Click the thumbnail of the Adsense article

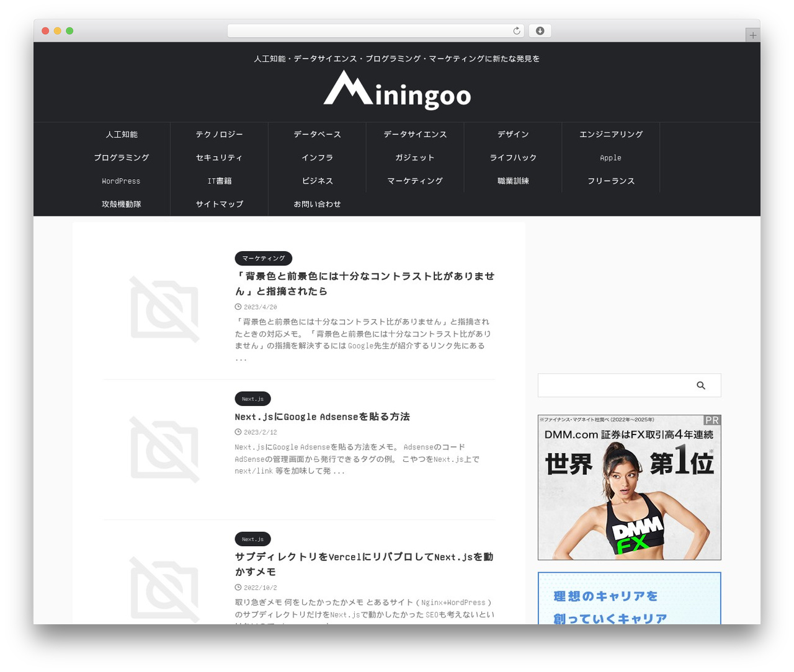(164, 449)
